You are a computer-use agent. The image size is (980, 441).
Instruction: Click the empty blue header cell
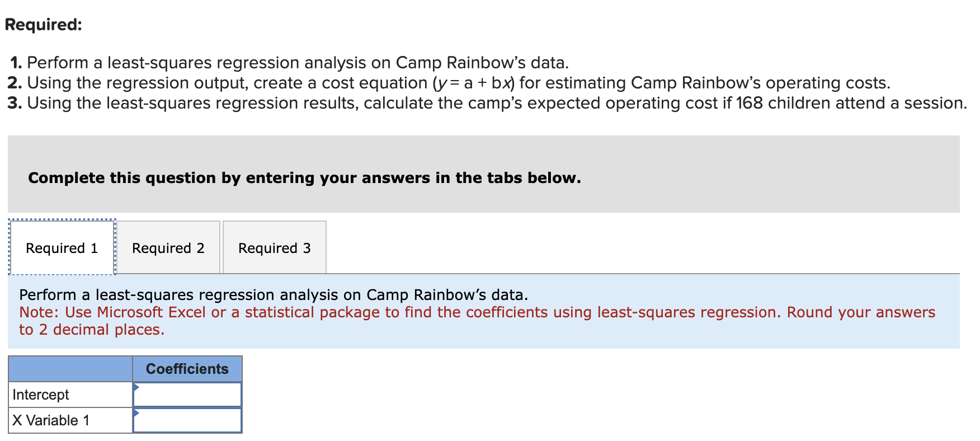click(x=70, y=369)
